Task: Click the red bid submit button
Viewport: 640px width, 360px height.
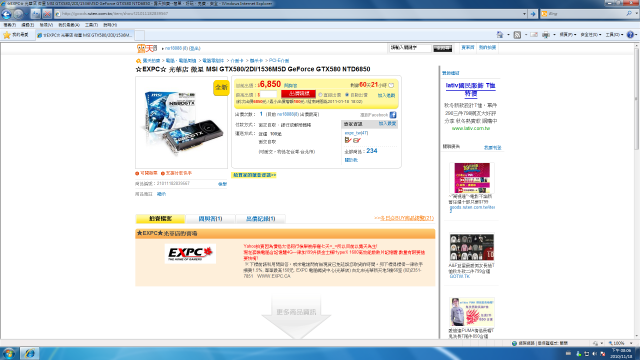Action: click(298, 94)
